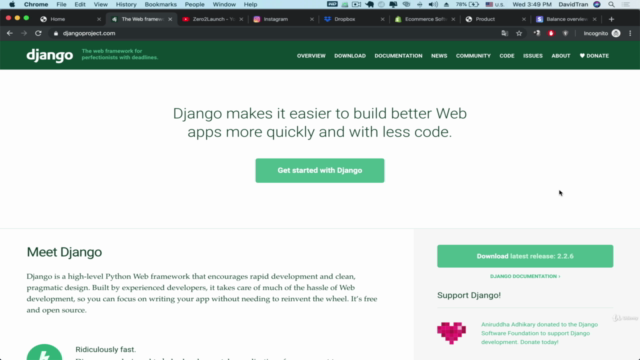Image resolution: width=640 pixels, height=360 pixels.
Task: Open the translate page icon in the address bar
Action: click(505, 33)
